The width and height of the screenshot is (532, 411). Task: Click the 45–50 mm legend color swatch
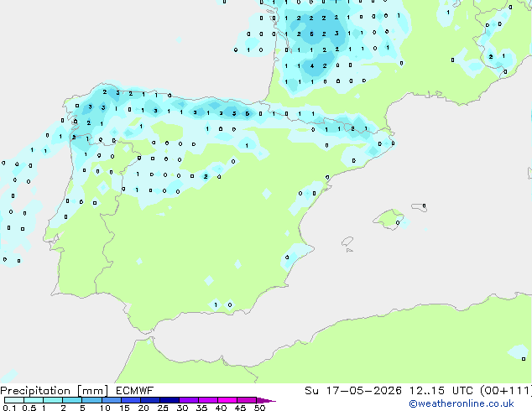(x=247, y=400)
